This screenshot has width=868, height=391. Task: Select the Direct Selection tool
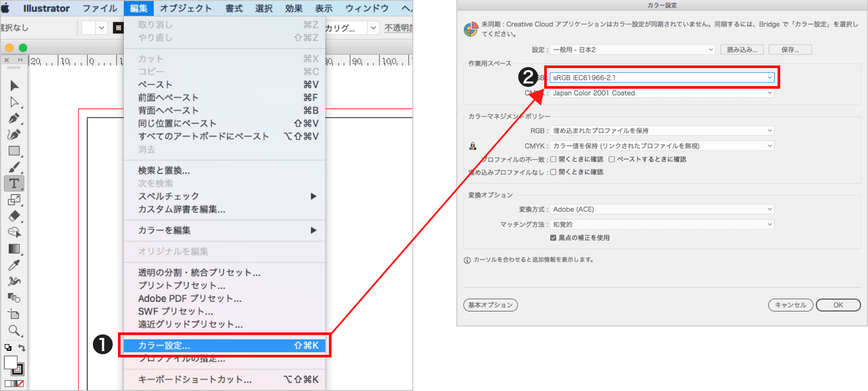coord(14,102)
